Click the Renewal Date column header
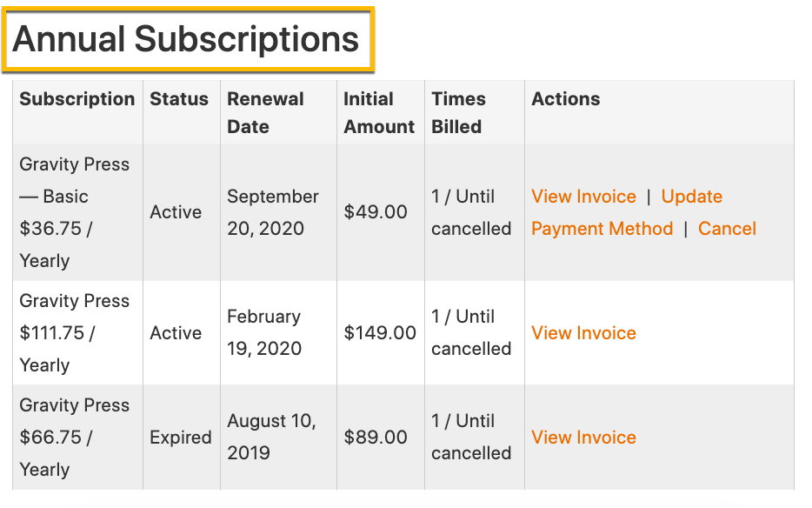Image resolution: width=812 pixels, height=508 pixels. coord(266,112)
